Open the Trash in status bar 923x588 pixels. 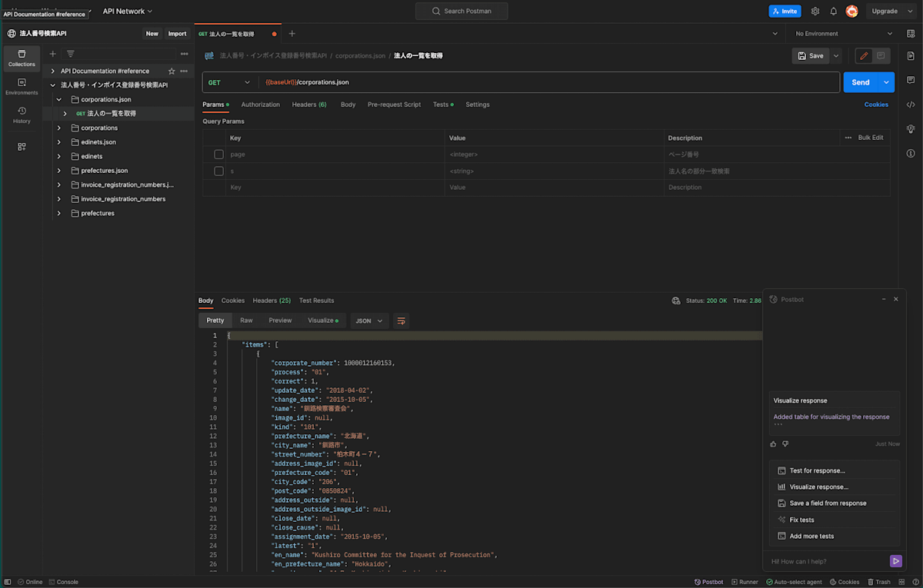(x=878, y=582)
